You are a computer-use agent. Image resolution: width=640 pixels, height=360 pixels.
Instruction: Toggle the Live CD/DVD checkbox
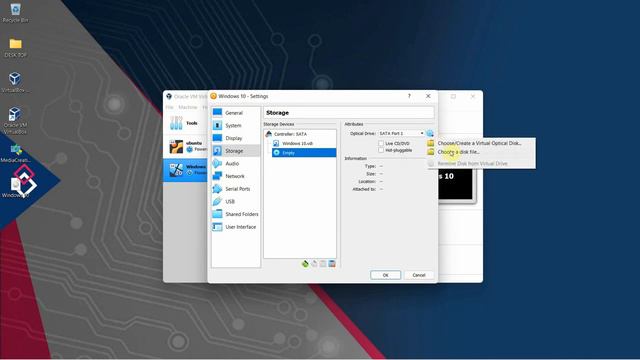tap(381, 143)
